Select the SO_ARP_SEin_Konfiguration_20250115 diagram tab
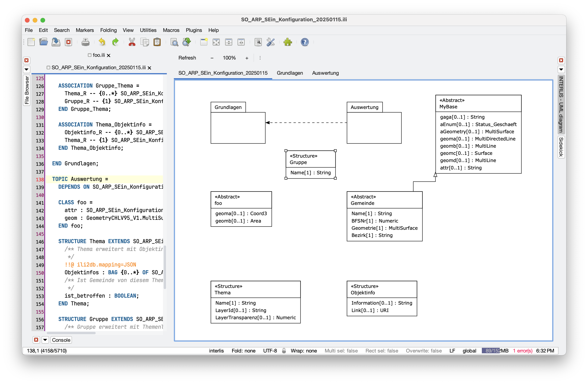Screen dimensions: 588x384 coord(223,73)
